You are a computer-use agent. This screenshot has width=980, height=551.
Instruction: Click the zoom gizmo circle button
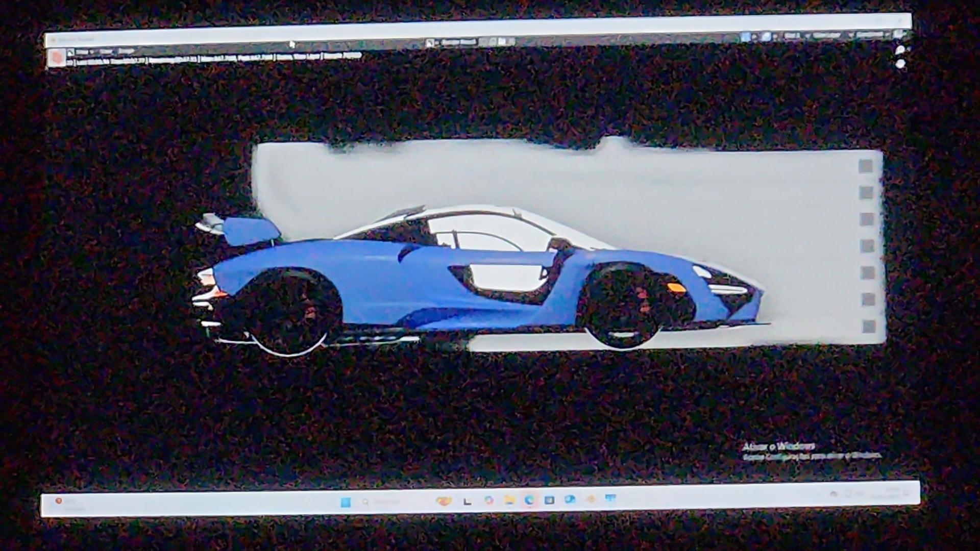(x=900, y=51)
